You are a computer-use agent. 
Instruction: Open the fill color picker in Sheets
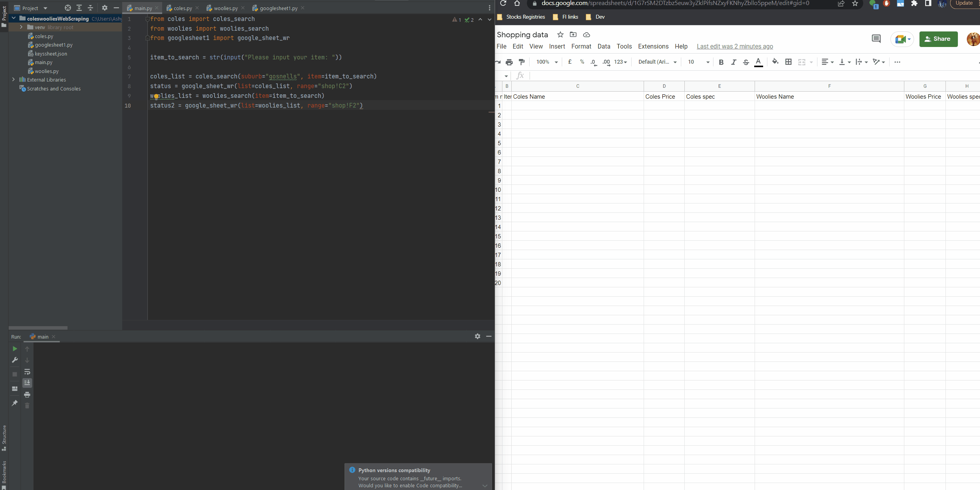pyautogui.click(x=775, y=62)
